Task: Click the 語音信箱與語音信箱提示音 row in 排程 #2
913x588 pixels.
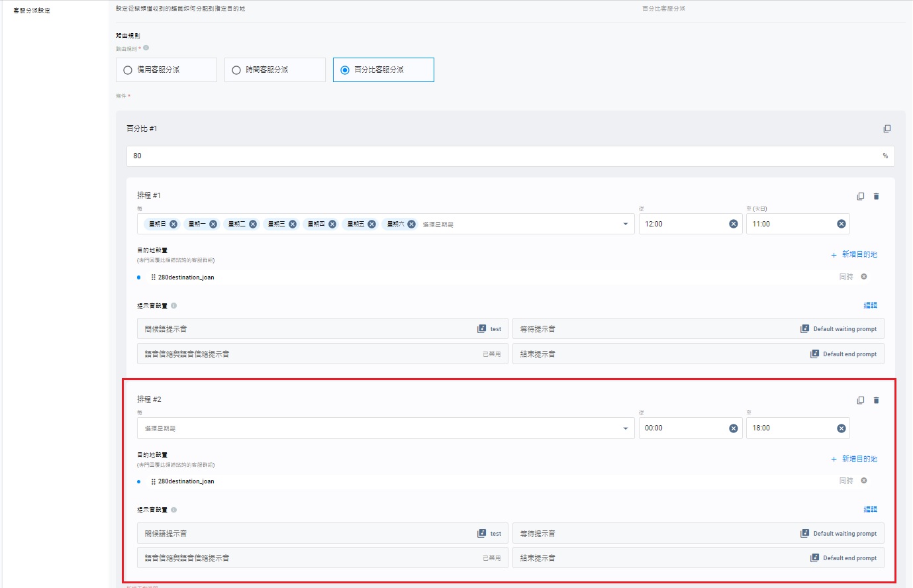Action: (322, 558)
